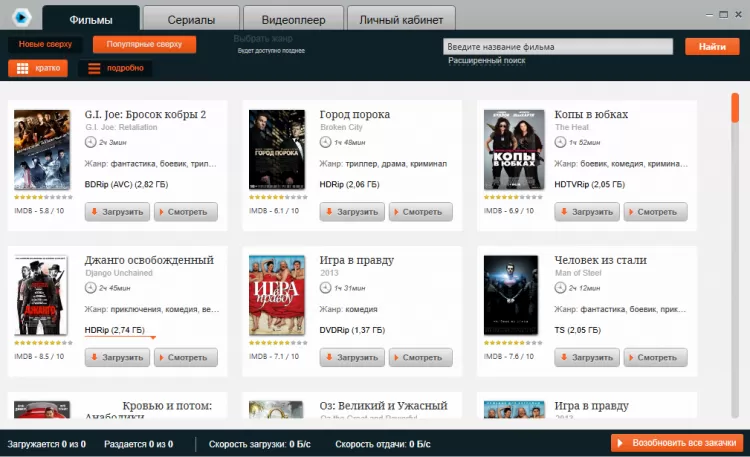Screen dimensions: 750x457
Task: Download Джанго освобожденный
Action: click(x=117, y=357)
